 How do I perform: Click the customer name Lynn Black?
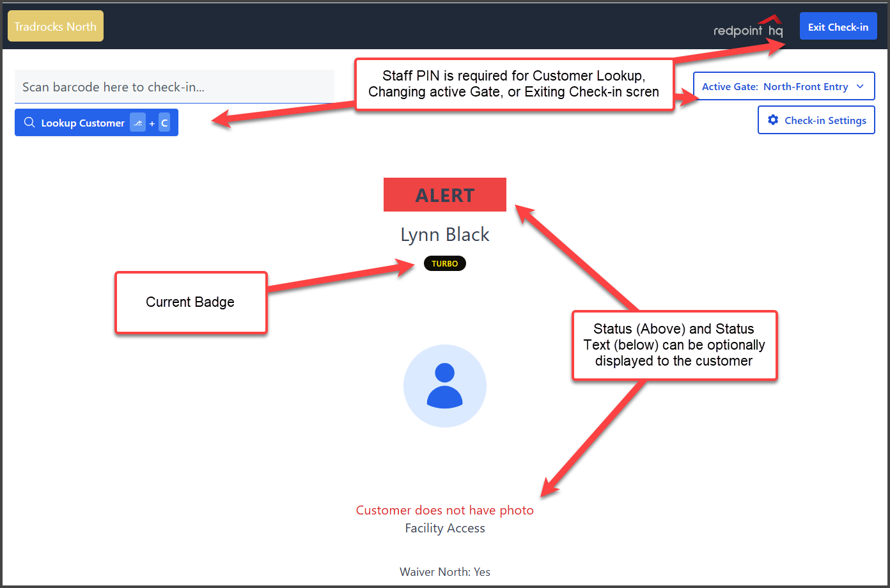coord(444,235)
